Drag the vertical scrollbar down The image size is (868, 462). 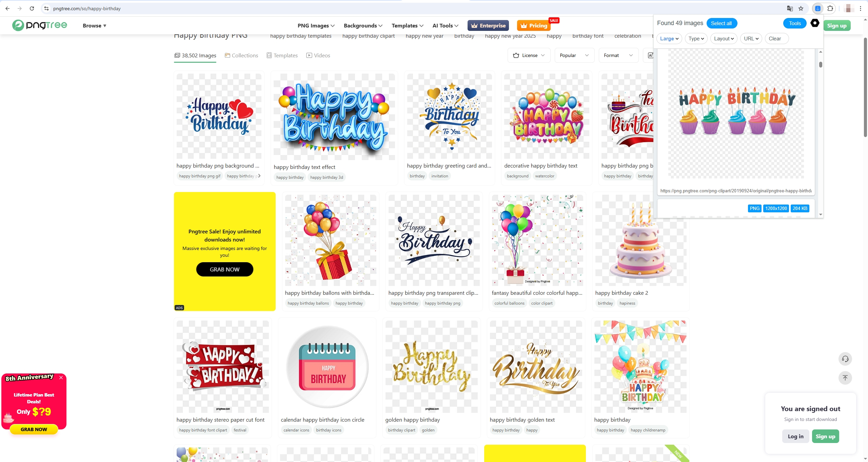(x=821, y=65)
